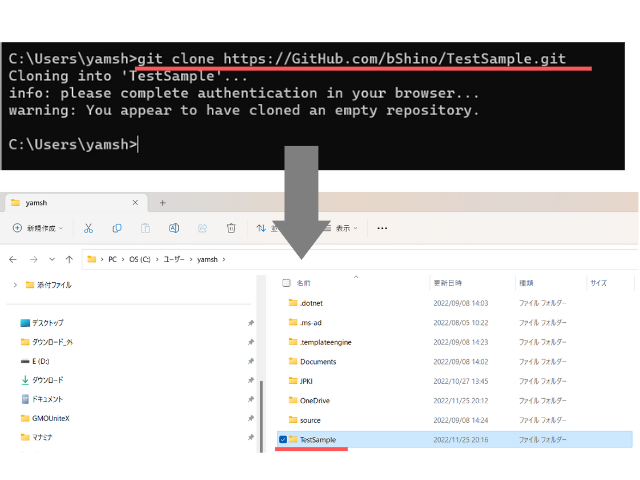
Task: Sort by the 名前 column header
Action: (303, 283)
